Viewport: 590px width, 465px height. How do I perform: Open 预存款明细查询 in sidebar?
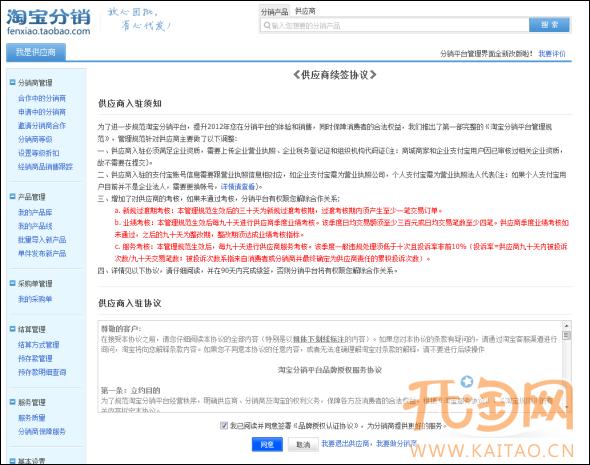42,372
